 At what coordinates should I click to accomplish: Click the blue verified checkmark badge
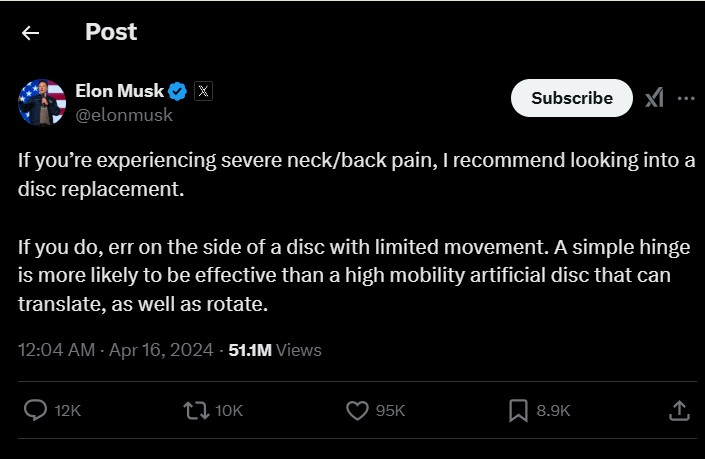click(178, 92)
